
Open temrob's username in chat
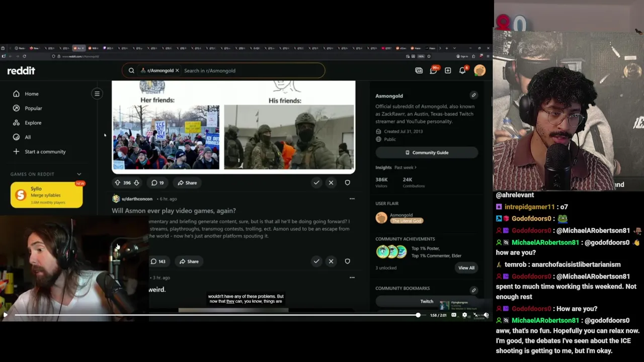pyautogui.click(x=515, y=264)
